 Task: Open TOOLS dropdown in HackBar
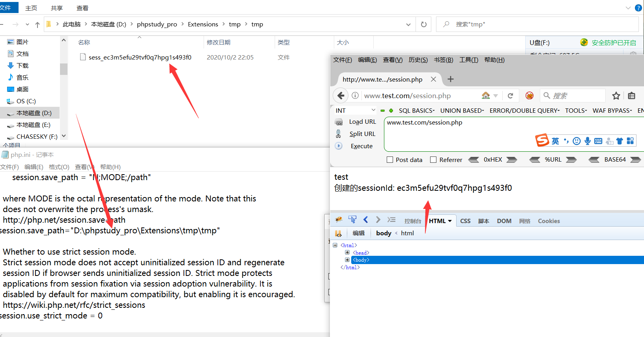point(576,111)
